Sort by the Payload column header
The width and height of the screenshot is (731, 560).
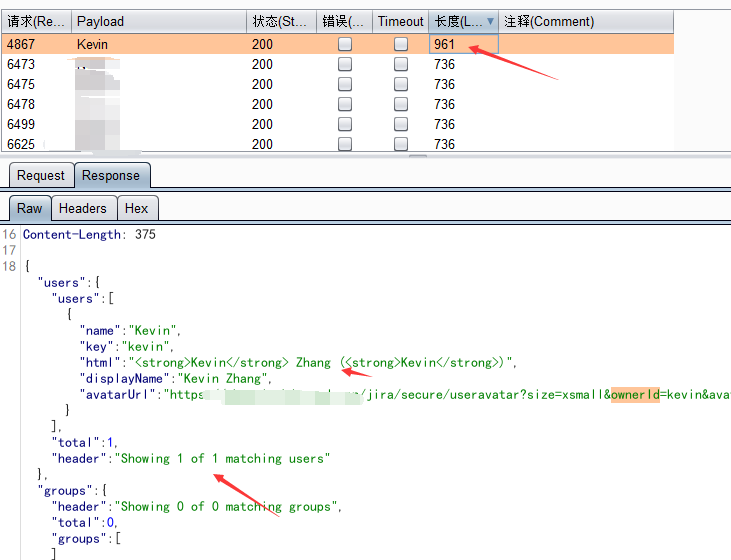[159, 21]
